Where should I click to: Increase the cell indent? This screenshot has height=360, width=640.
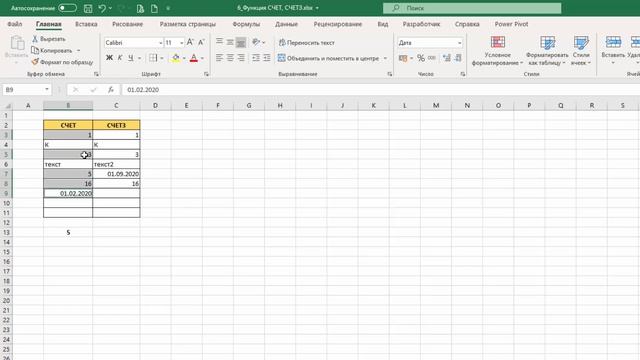267,58
